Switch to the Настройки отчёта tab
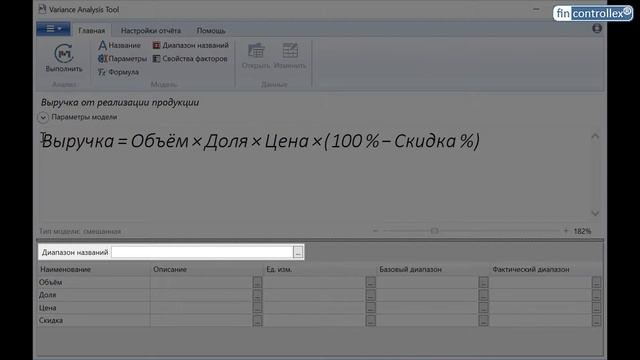 pyautogui.click(x=151, y=31)
